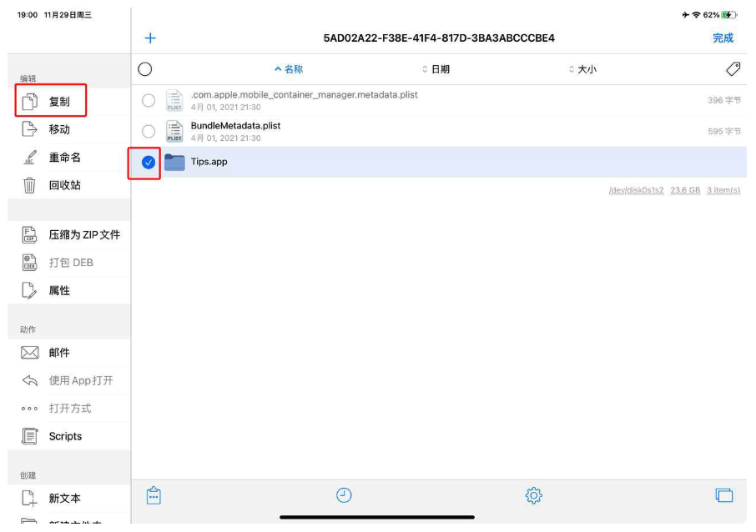Viewport: 756px width, 532px height.
Task: Click the Tips.app folder icon
Action: pyautogui.click(x=174, y=162)
